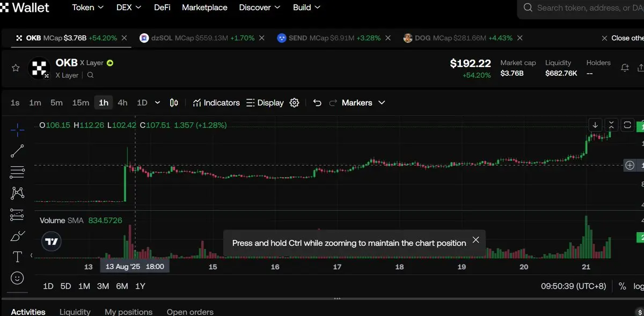
Task: Dismiss the Ctrl zooming tip
Action: pyautogui.click(x=475, y=240)
